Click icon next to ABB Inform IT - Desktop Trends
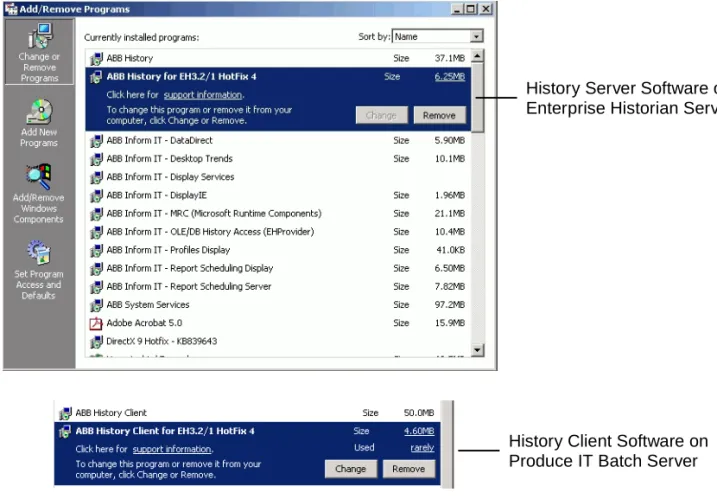This screenshot has width=717, height=499. click(x=96, y=159)
